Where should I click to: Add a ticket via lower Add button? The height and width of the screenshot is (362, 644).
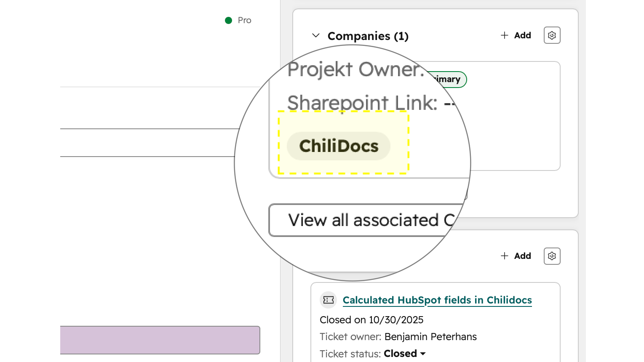516,256
